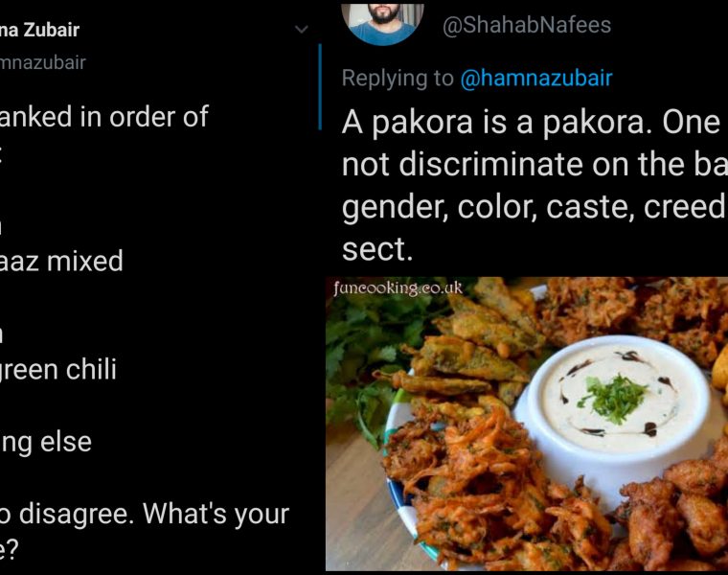The width and height of the screenshot is (728, 575).
Task: Click the blue @hamnazubair mention in the reply
Action: 535,78
